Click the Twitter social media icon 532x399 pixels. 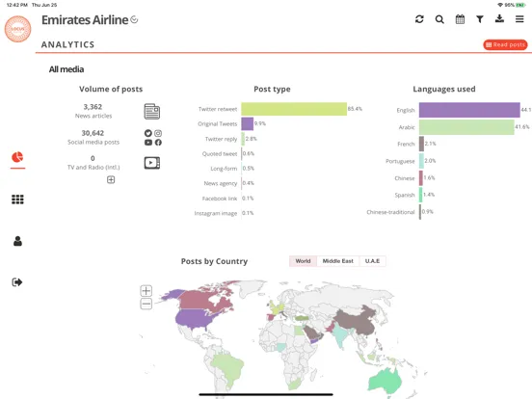(147, 133)
